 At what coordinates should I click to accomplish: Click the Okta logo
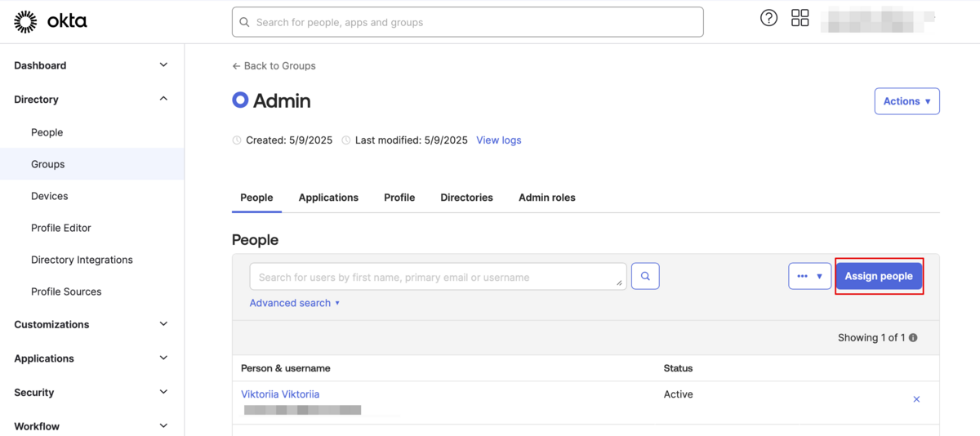pyautogui.click(x=51, y=22)
